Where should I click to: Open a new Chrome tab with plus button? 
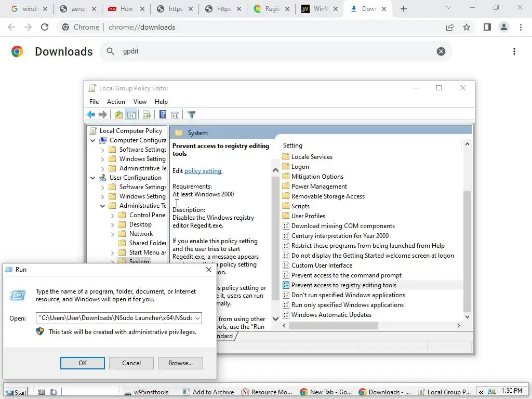click(403, 9)
